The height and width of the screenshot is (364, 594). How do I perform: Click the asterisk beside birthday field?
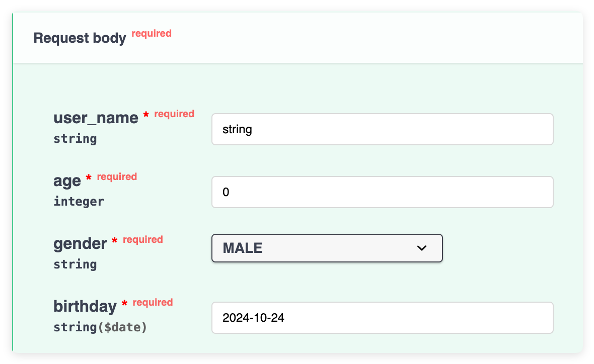[124, 303]
